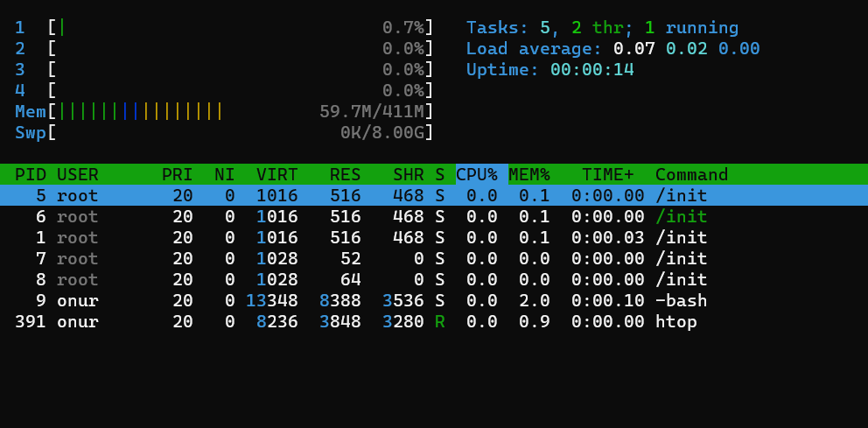868x428 pixels.
Task: Click the green /init thread command
Action: (681, 216)
